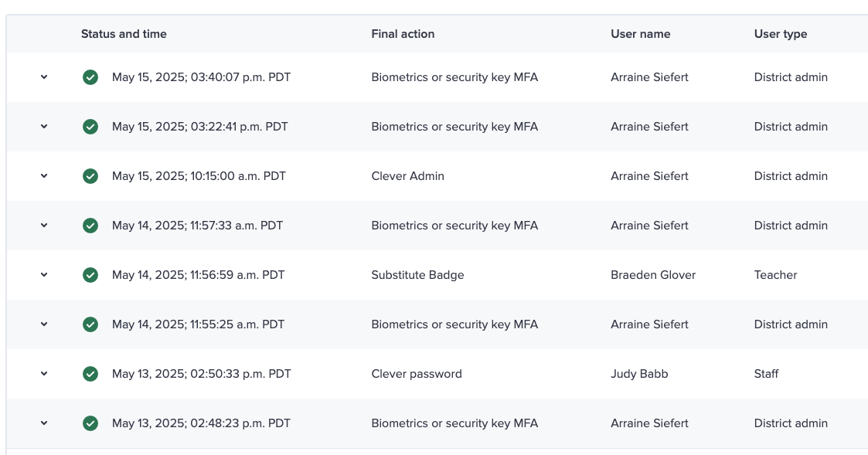Select the Teacher user type cell for Braeden Glover
Screen dimensions: 868x455
775,274
